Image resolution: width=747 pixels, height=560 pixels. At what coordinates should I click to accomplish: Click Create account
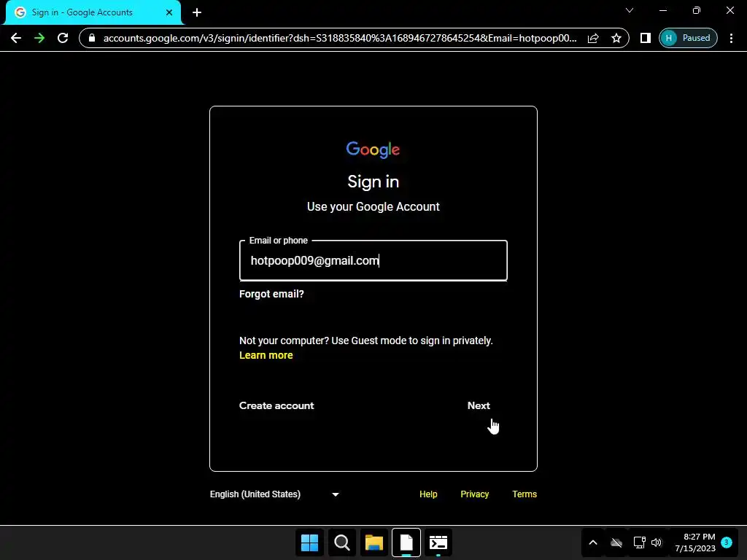(x=276, y=405)
